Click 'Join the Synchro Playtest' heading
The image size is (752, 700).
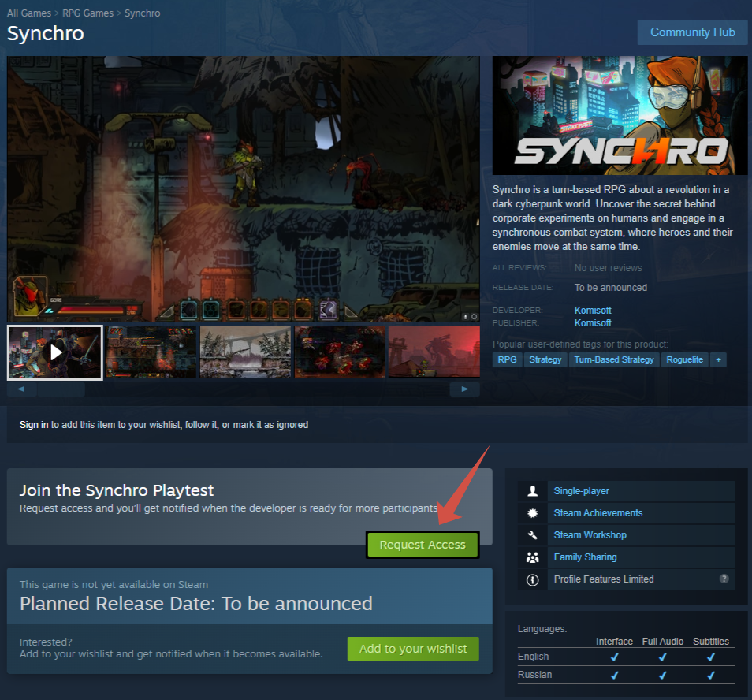tap(117, 490)
